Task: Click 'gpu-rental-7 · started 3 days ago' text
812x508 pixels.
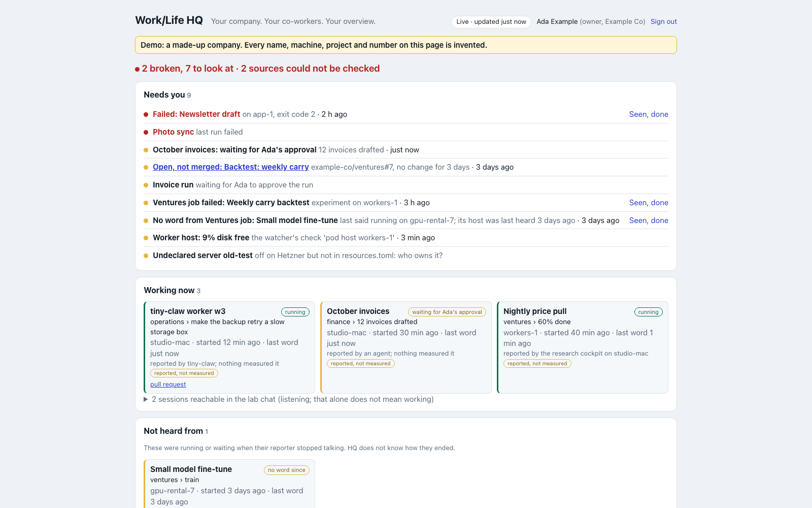Action: tap(208, 491)
